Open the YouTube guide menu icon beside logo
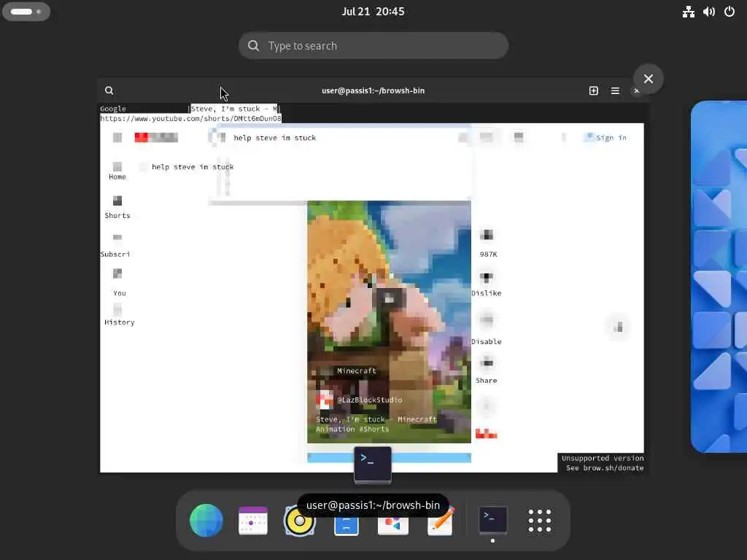 click(x=117, y=138)
